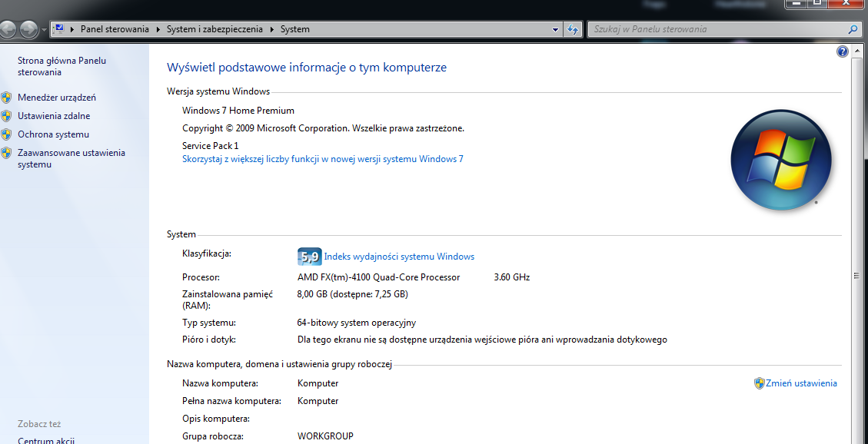Click the 'Pióro i dotyk:' label
This screenshot has width=868, height=444.
coord(209,340)
